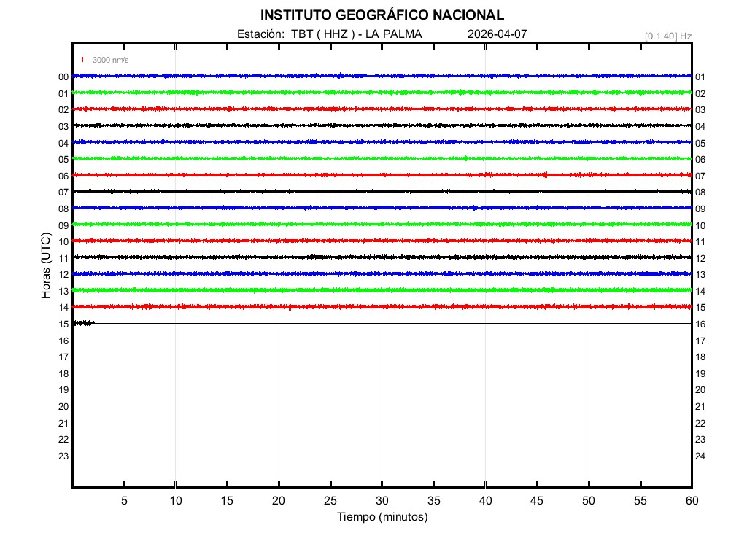Image resolution: width=747 pixels, height=560 pixels.
Task: Click the [0.1 40] Hz filter label
Action: 667,36
